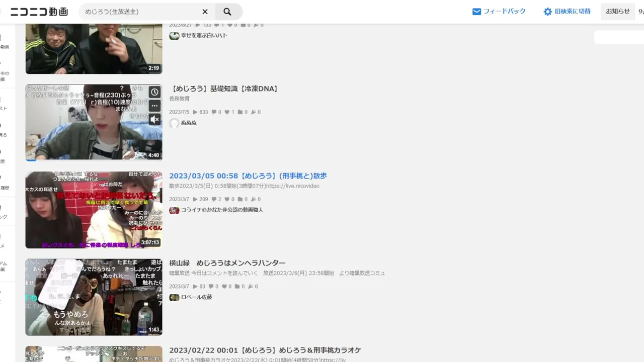Open uploader name 幸せを運ぶ白いハト
This screenshot has width=644, height=362.
coord(204,36)
